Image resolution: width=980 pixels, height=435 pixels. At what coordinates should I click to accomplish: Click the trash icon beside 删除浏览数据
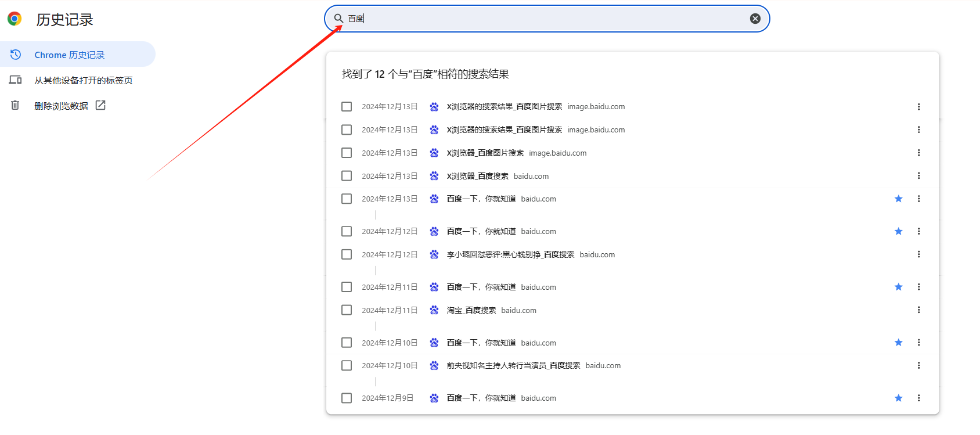tap(15, 105)
